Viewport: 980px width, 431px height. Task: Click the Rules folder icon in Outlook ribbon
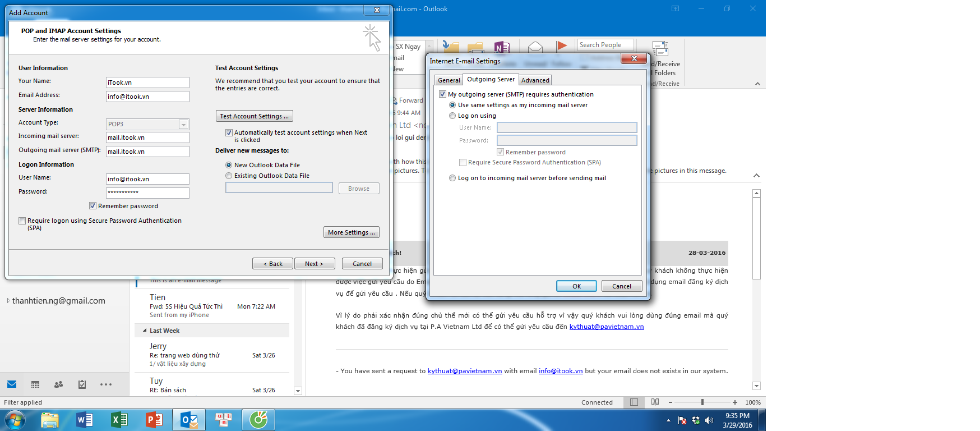[475, 47]
